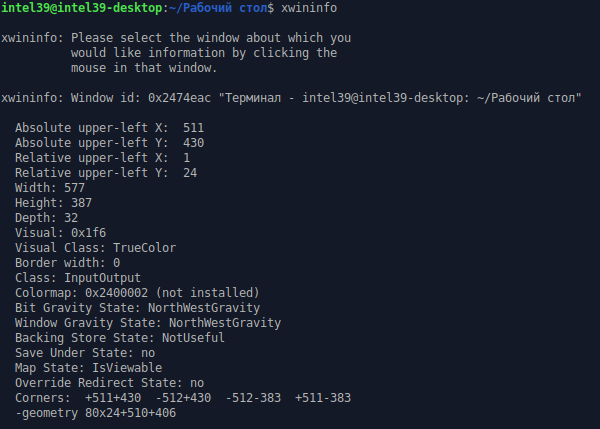Click the Colormap 0x2400002 value
Screen dimensions: 600x429
[116, 293]
